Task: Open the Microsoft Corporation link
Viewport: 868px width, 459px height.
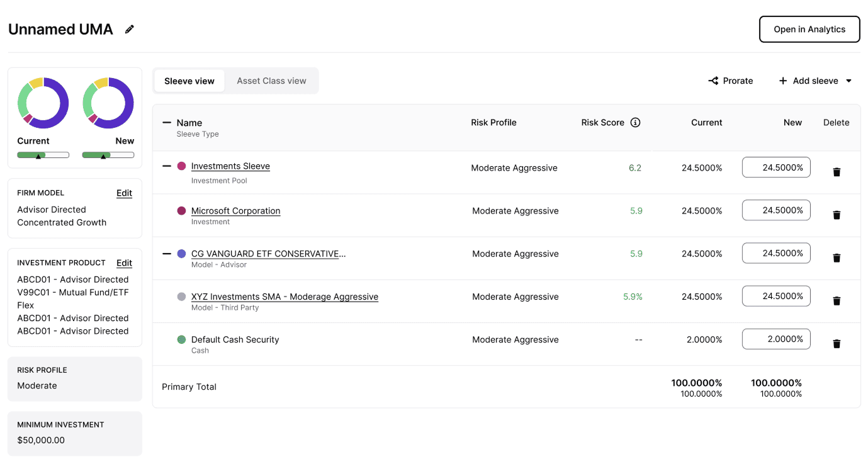Action: click(x=235, y=211)
